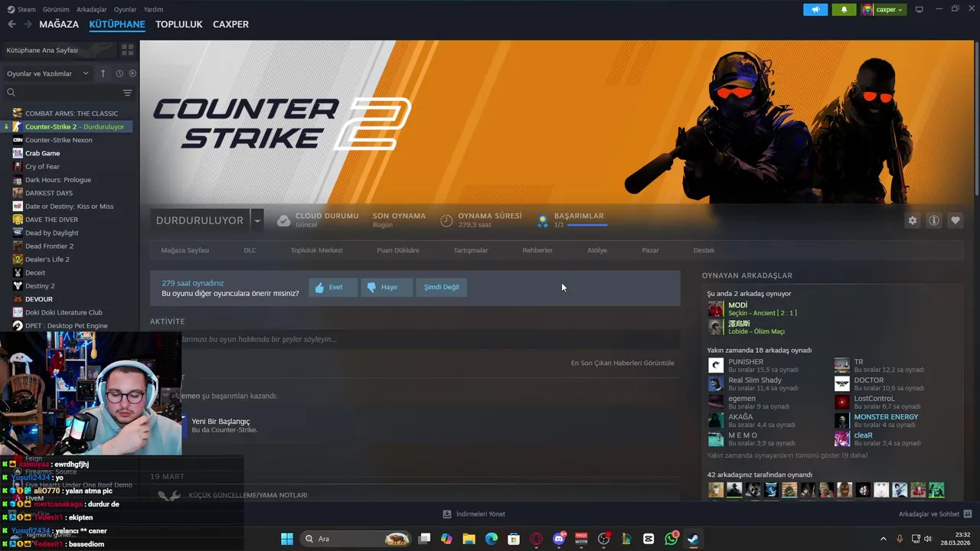Select Counter-Strike Nexon in library list
This screenshot has height=551, width=980.
[59, 140]
